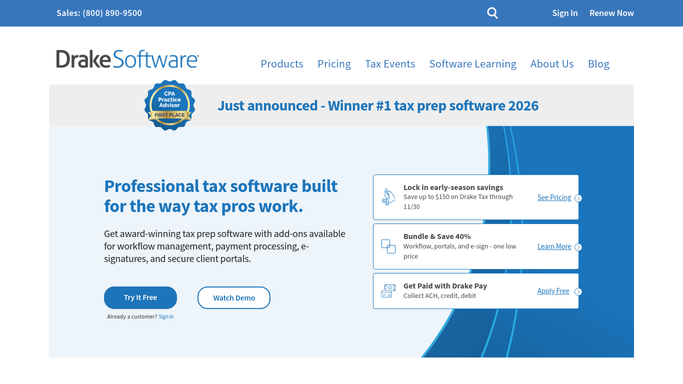Click the Watch Demo button
Image resolution: width=683 pixels, height=384 pixels.
pyautogui.click(x=234, y=298)
